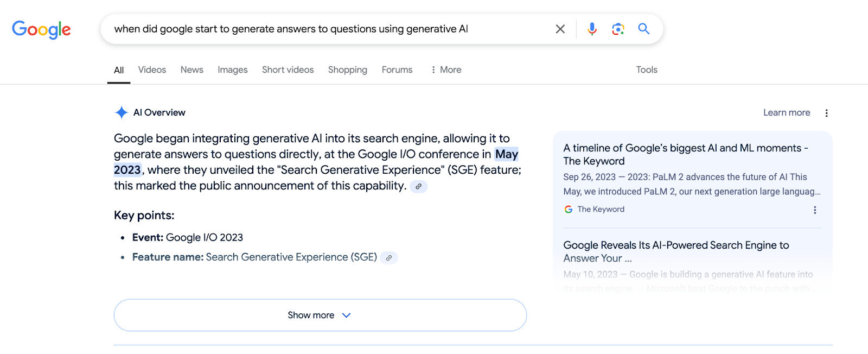Switch to the Videos tab
Screen dimensions: 868x354
click(x=152, y=69)
